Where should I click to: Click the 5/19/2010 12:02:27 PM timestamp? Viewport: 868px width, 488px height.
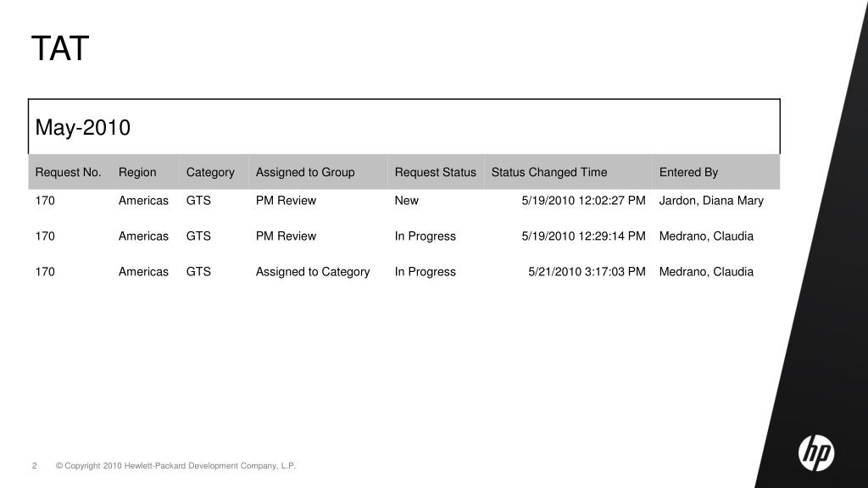(x=583, y=200)
